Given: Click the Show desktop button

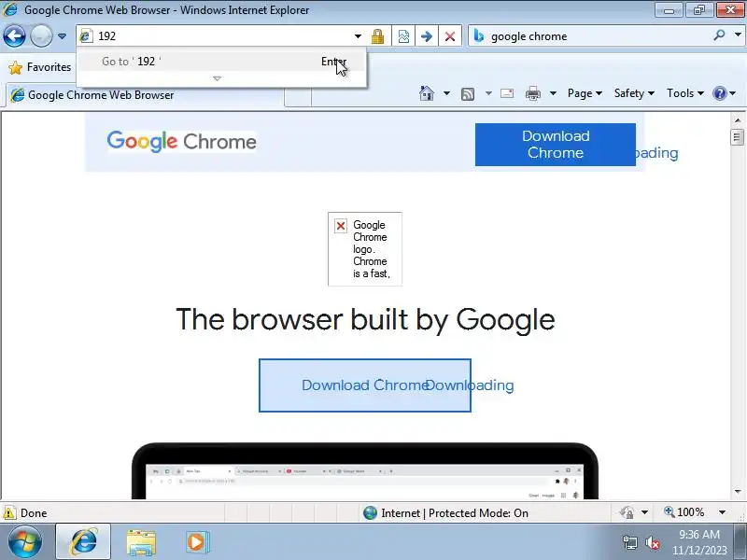Looking at the screenshot, I should click(x=740, y=542).
